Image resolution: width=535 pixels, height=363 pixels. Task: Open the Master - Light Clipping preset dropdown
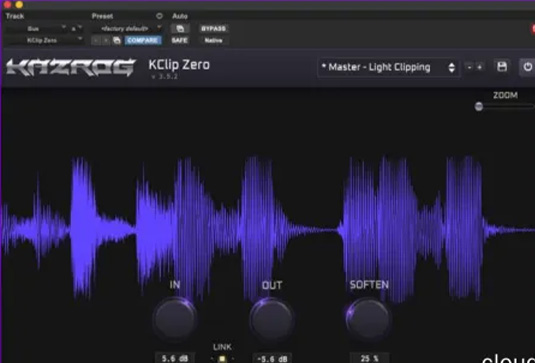389,68
